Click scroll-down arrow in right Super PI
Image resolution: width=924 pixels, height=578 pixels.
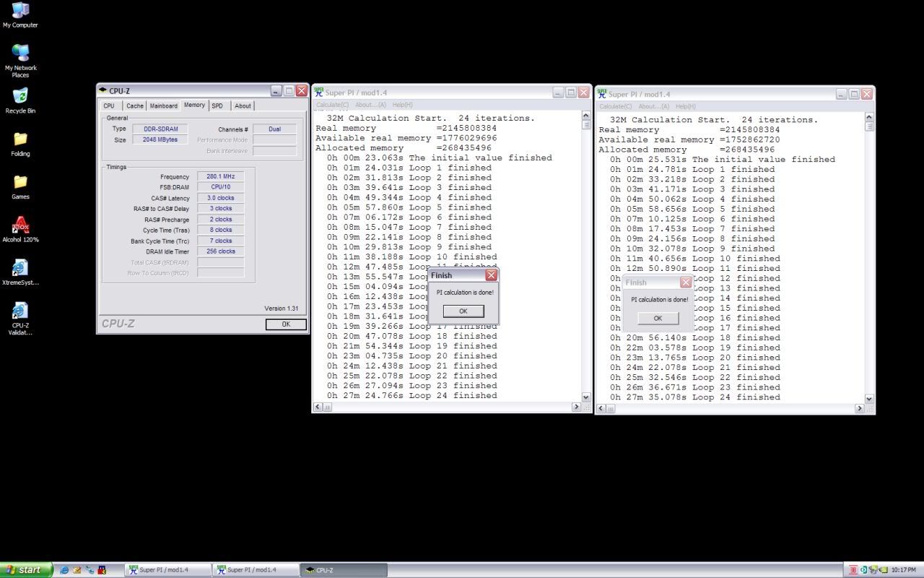(869, 399)
